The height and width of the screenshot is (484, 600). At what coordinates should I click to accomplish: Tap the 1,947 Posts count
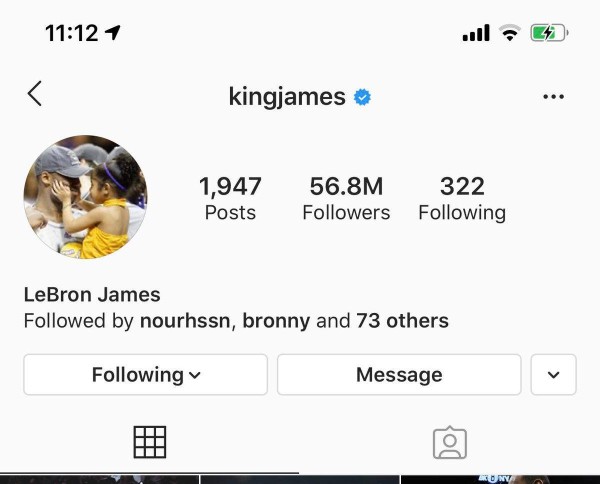(x=230, y=198)
